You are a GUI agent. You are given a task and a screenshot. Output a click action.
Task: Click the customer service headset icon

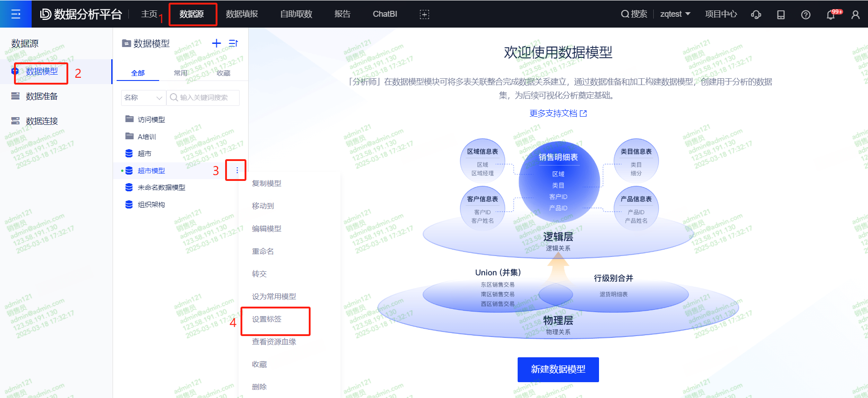(756, 14)
